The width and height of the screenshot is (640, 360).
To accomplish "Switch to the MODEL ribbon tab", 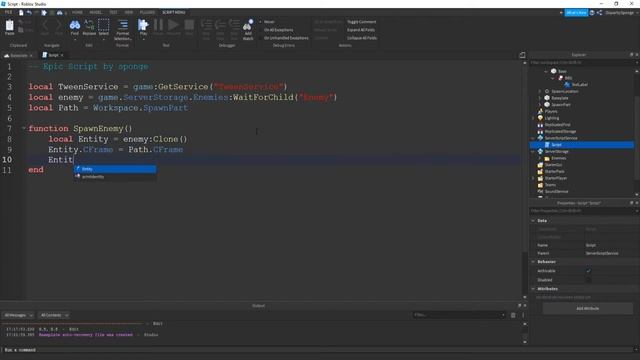I will (96, 13).
